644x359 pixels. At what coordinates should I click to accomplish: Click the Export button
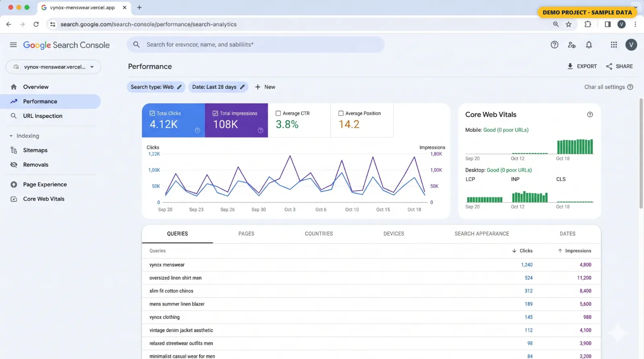click(582, 66)
